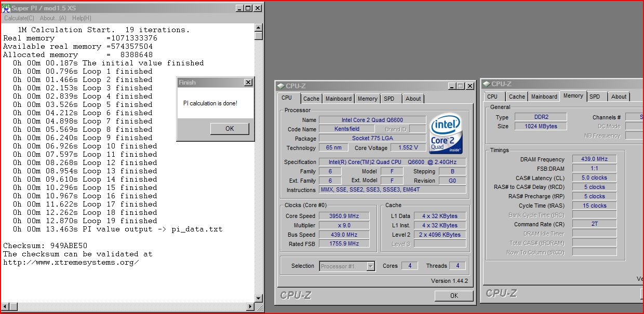The height and width of the screenshot is (314, 644).
Task: Open About tab in left CPU-Z window
Action: click(x=413, y=99)
